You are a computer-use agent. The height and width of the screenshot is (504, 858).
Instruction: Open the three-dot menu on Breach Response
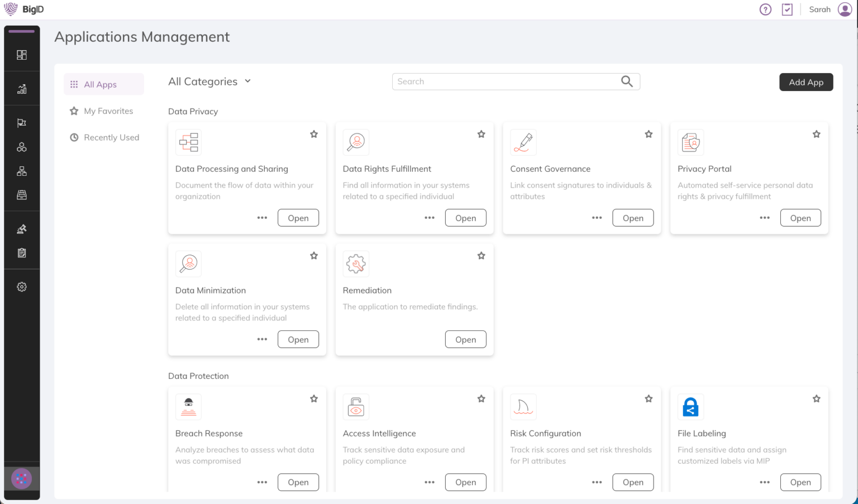262,482
